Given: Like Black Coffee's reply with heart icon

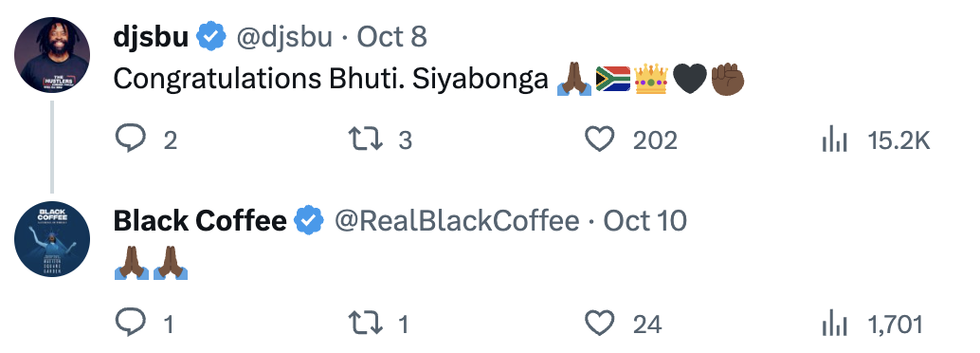Looking at the screenshot, I should [599, 324].
